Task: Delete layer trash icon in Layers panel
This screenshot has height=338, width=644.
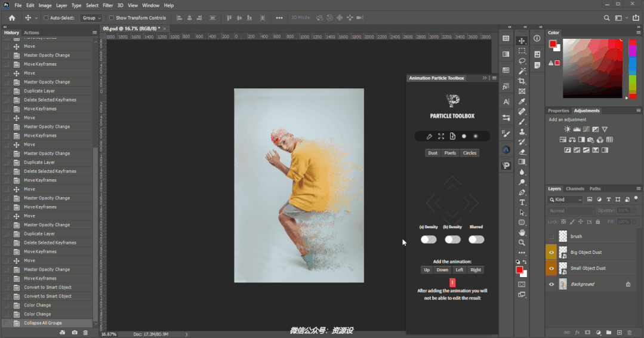Action: 630,333
